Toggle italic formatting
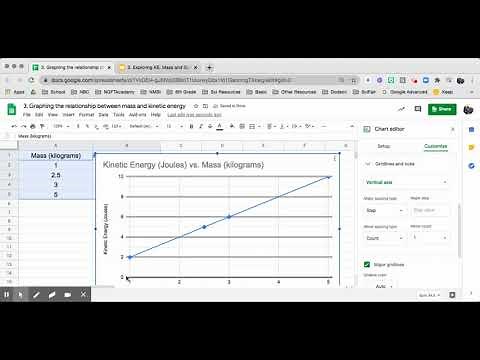480x360 pixels. [x=201, y=126]
